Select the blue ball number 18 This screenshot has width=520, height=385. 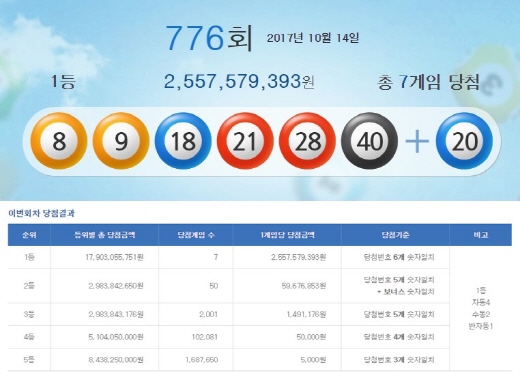coord(183,141)
